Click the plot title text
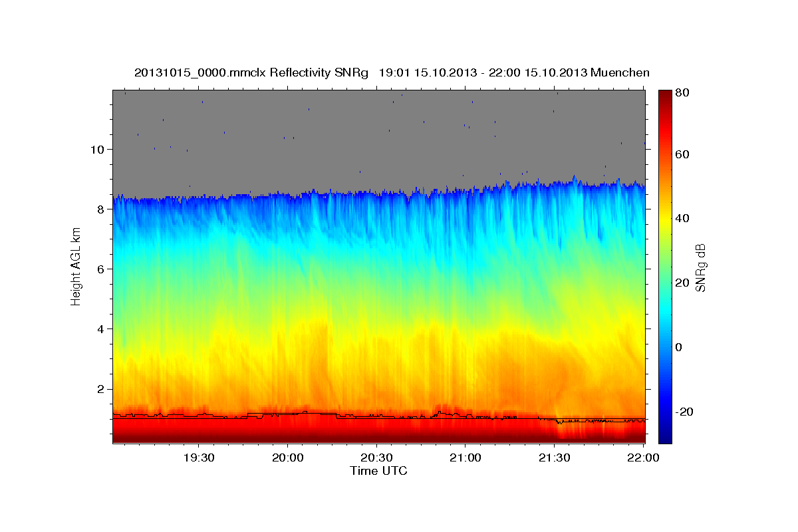The image size is (798, 532). pyautogui.click(x=392, y=72)
